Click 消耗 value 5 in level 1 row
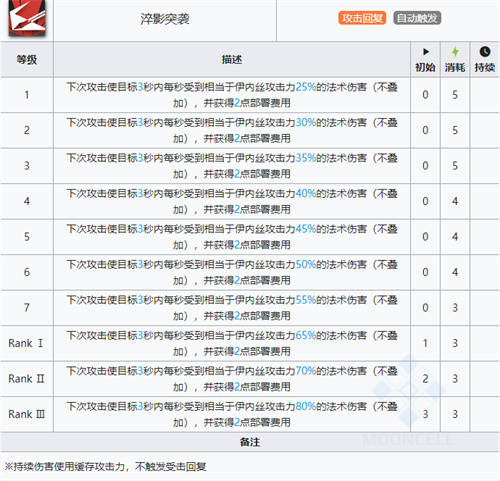Viewport: 500px width, 481px height. coord(455,95)
